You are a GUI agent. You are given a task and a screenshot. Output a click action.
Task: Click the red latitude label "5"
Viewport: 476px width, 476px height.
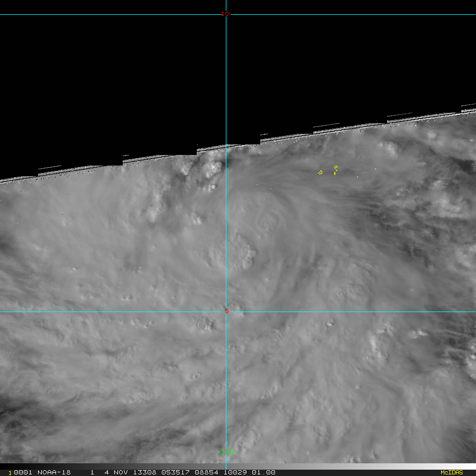pyautogui.click(x=227, y=311)
